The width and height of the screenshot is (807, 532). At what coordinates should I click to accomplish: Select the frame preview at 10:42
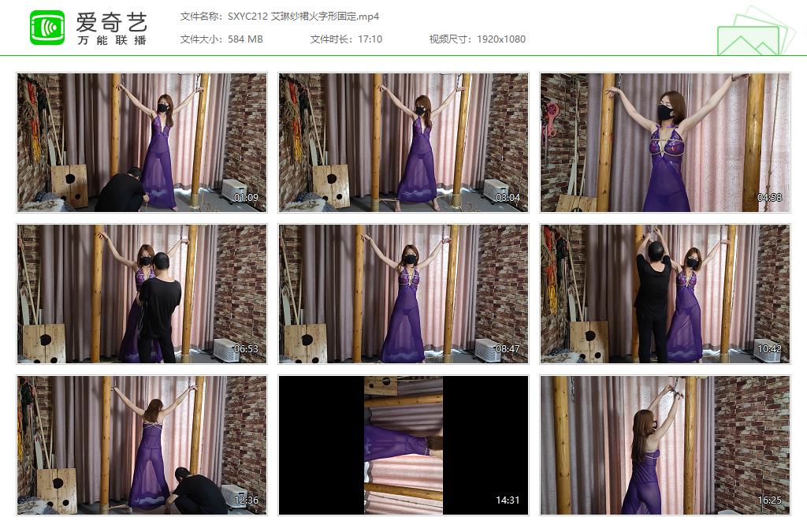[665, 294]
